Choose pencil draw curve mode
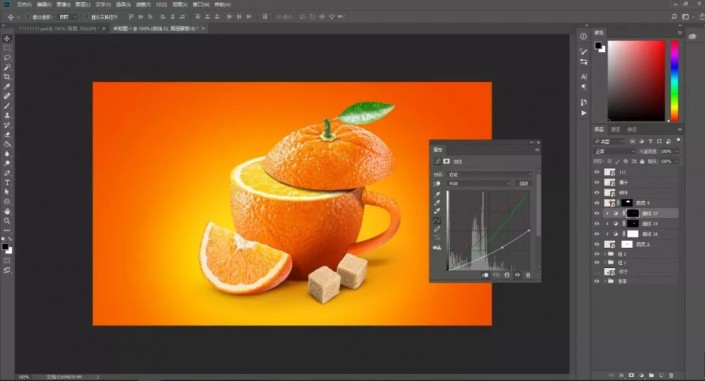Viewport: 705px width, 381px height. [437, 229]
